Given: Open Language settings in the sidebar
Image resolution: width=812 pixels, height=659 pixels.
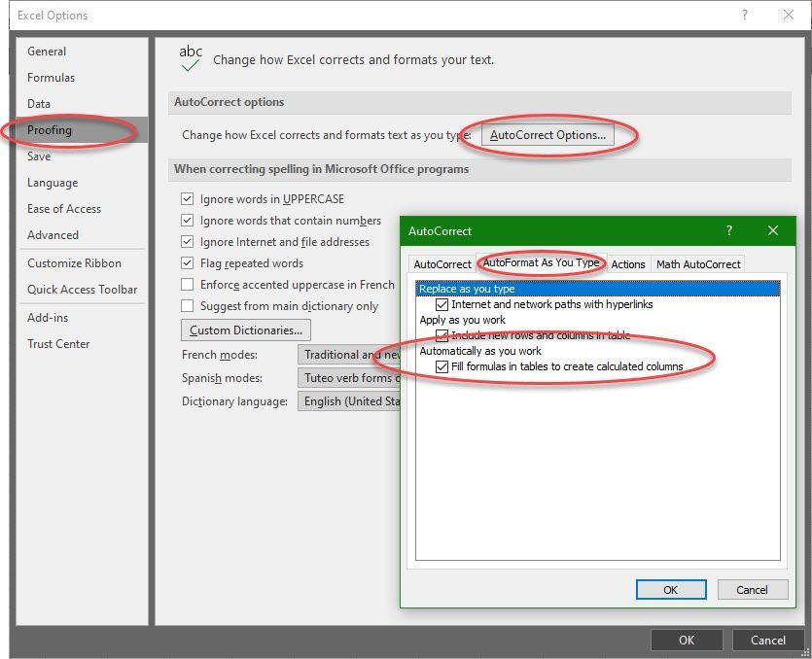Looking at the screenshot, I should 53,183.
